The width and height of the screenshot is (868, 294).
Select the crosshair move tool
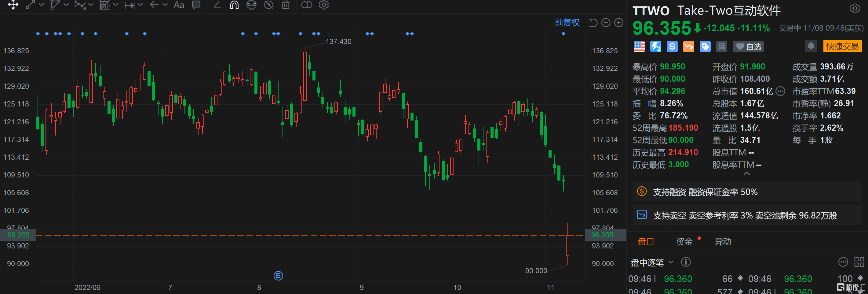pos(13,5)
